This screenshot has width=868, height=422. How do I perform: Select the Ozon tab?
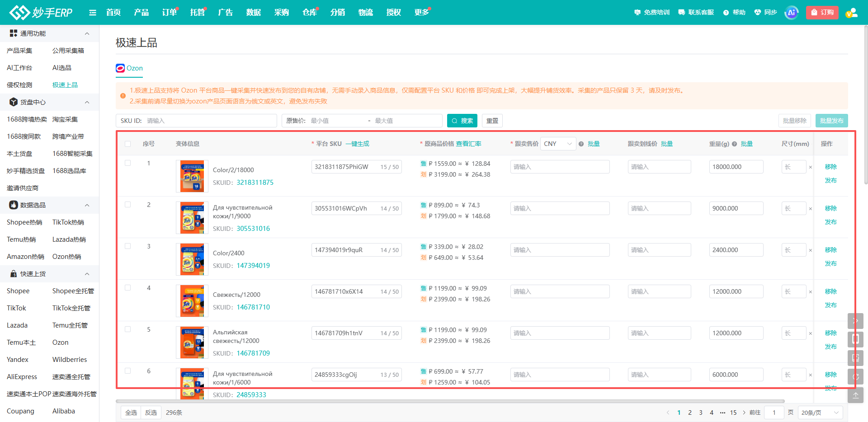(x=130, y=68)
